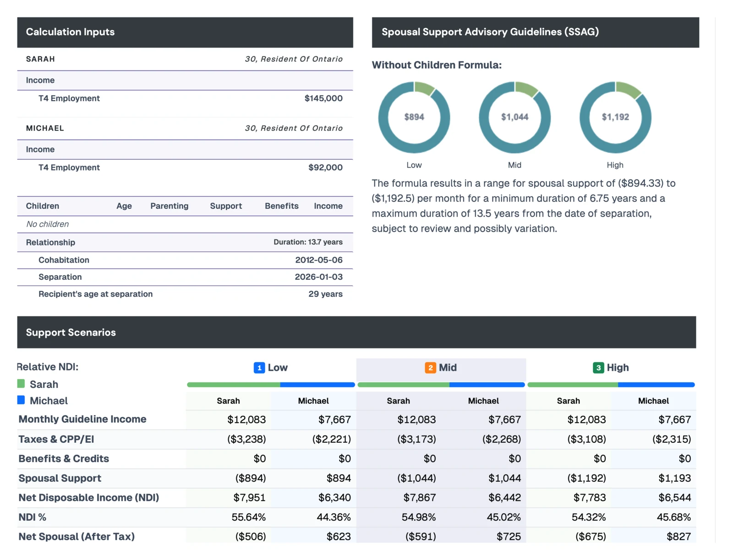Image resolution: width=733 pixels, height=560 pixels.
Task: Click the Monthly Guideline Income row label
Action: (x=82, y=419)
